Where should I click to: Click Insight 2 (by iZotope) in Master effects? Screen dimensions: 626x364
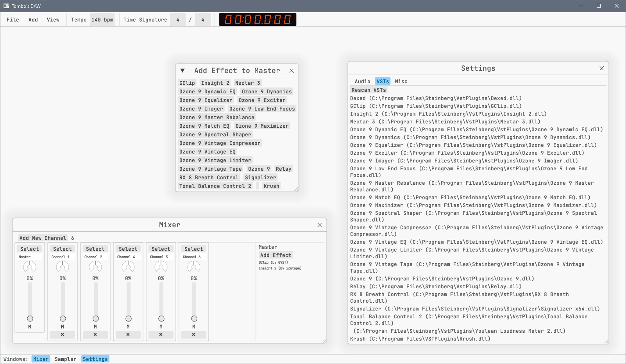[x=280, y=268]
